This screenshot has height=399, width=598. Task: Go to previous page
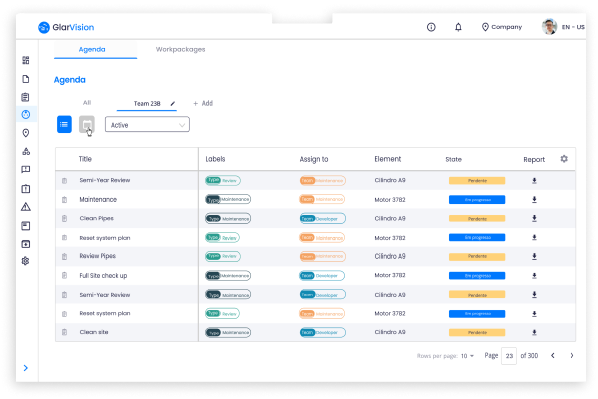point(553,356)
